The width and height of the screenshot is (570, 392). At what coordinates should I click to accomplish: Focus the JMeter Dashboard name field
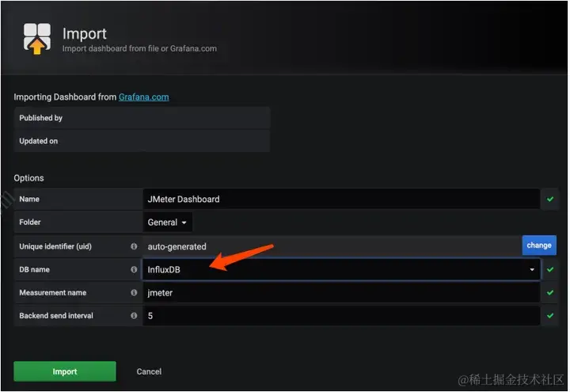341,199
